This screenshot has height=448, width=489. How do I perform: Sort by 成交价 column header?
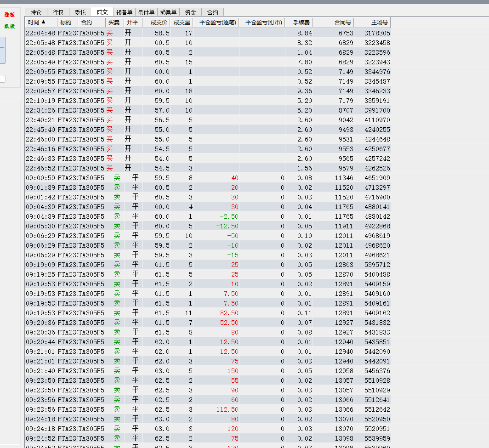tap(159, 22)
